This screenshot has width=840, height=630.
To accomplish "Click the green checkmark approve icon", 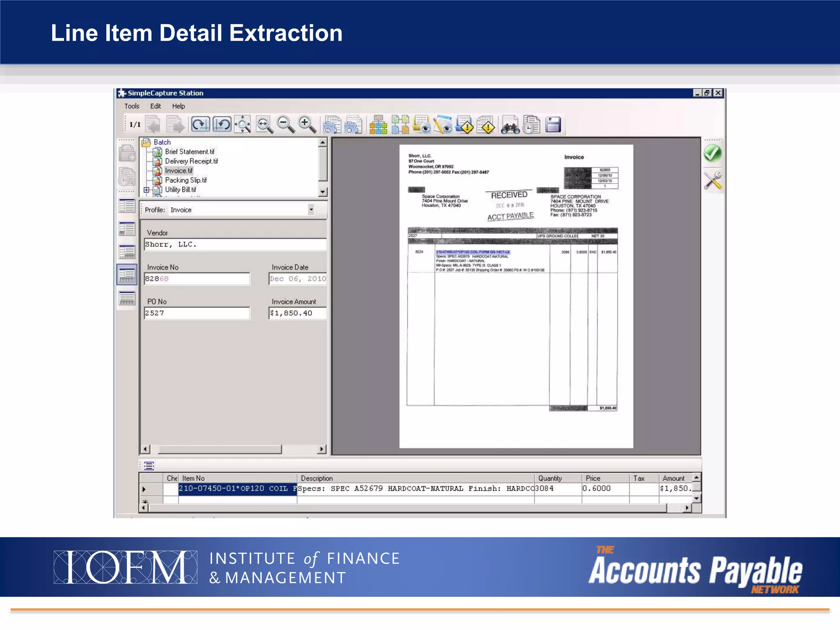I will point(712,153).
